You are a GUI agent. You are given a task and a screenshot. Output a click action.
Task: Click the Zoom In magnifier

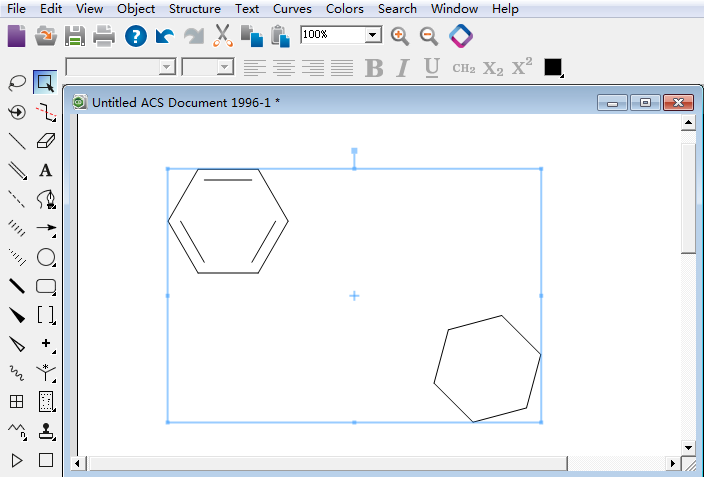tap(400, 36)
